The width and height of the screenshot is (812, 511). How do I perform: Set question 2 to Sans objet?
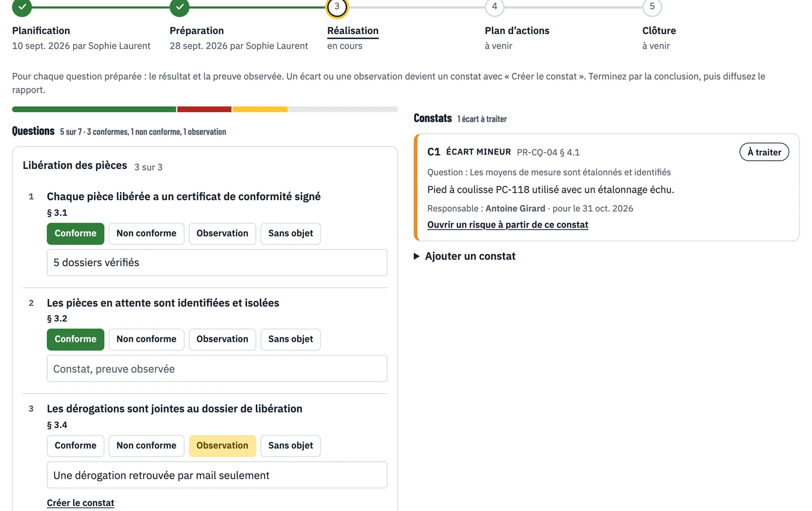(290, 339)
